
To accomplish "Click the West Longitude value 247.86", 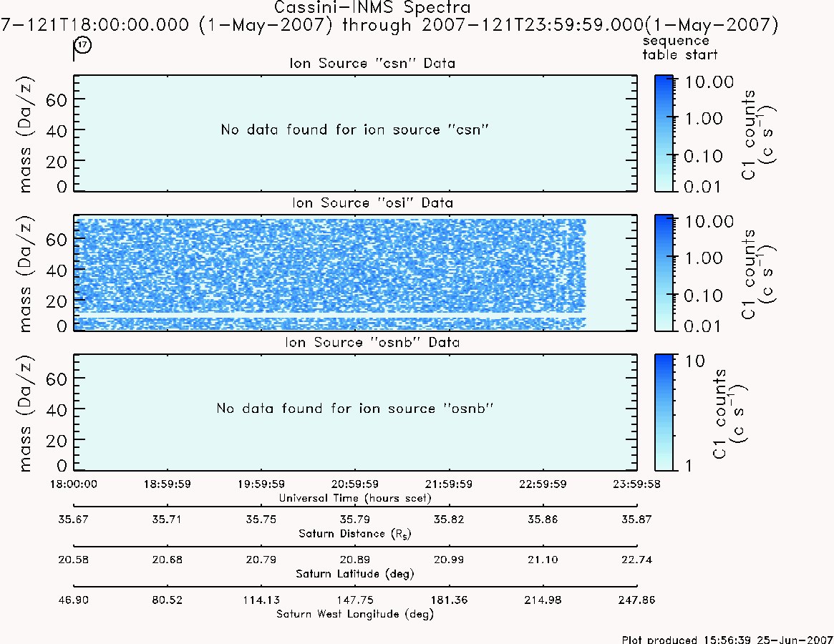I will pos(636,600).
